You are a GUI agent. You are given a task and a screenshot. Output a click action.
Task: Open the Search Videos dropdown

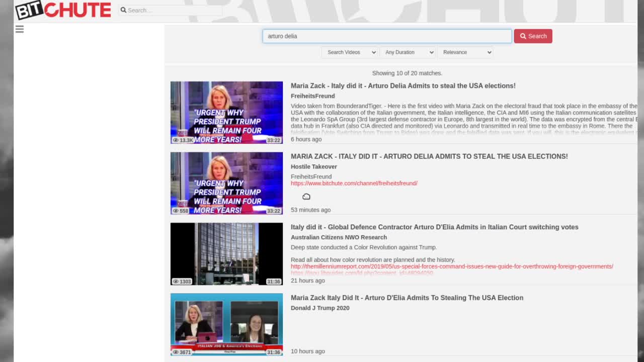tap(349, 52)
